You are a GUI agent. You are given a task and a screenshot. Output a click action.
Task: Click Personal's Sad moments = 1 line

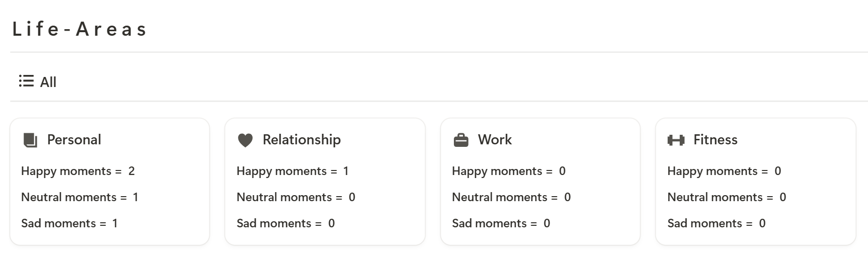pos(69,223)
